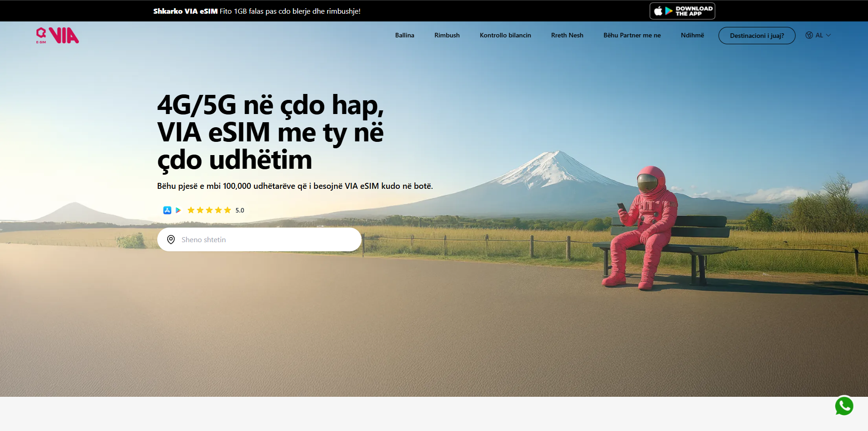Click Bëhu Partner me ne
The image size is (868, 431).
coord(632,35)
